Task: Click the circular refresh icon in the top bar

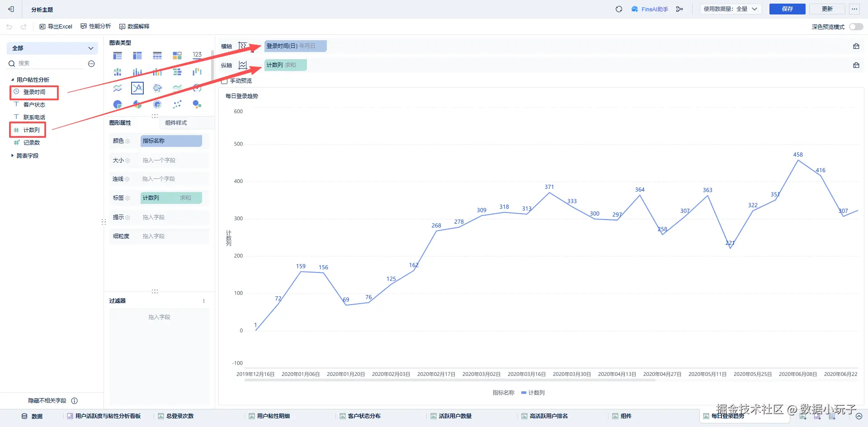Action: [619, 9]
